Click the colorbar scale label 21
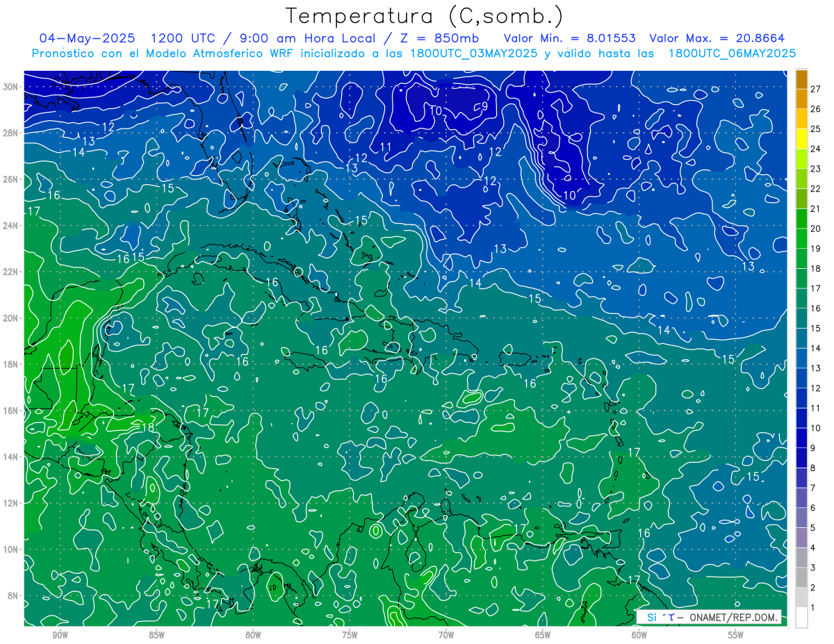The image size is (834, 644). point(815,208)
